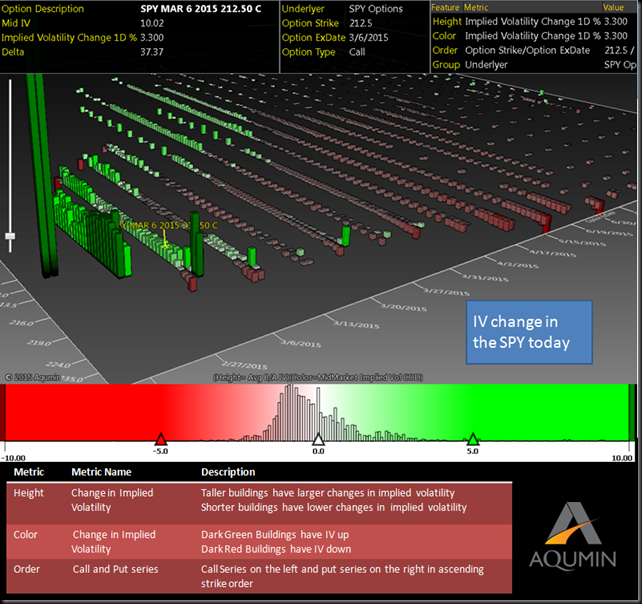Image resolution: width=642 pixels, height=604 pixels.
Task: Click the 'Description' header in the legend table
Action: coord(228,472)
